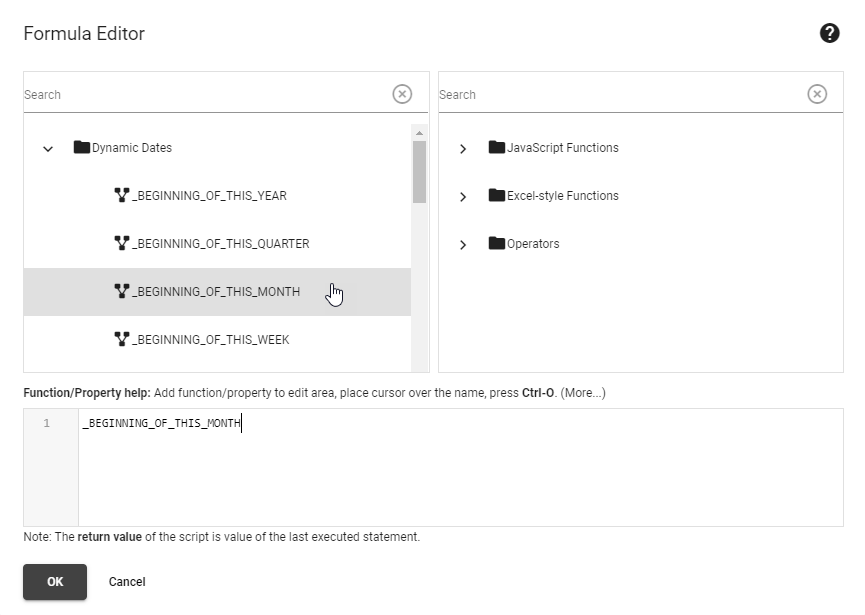This screenshot has height=615, width=865.
Task: Expand the Excel-style Functions folder
Action: click(x=463, y=196)
